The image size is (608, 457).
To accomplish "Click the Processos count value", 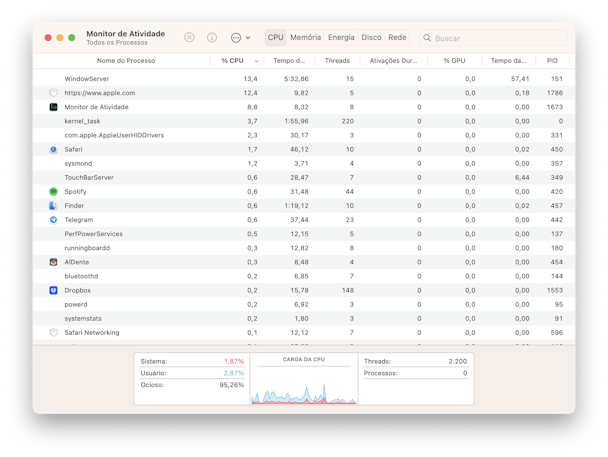I will [x=465, y=373].
